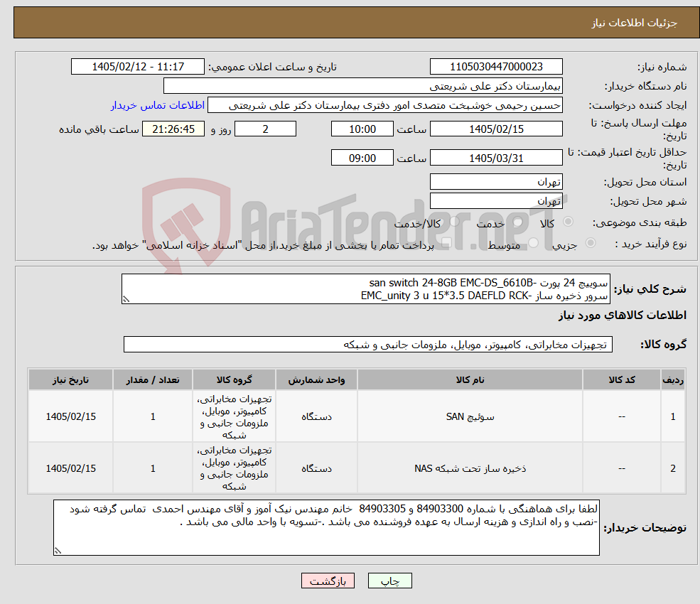The width and height of the screenshot is (700, 604).
Task: Click the treasury payment note text
Action: point(263,245)
